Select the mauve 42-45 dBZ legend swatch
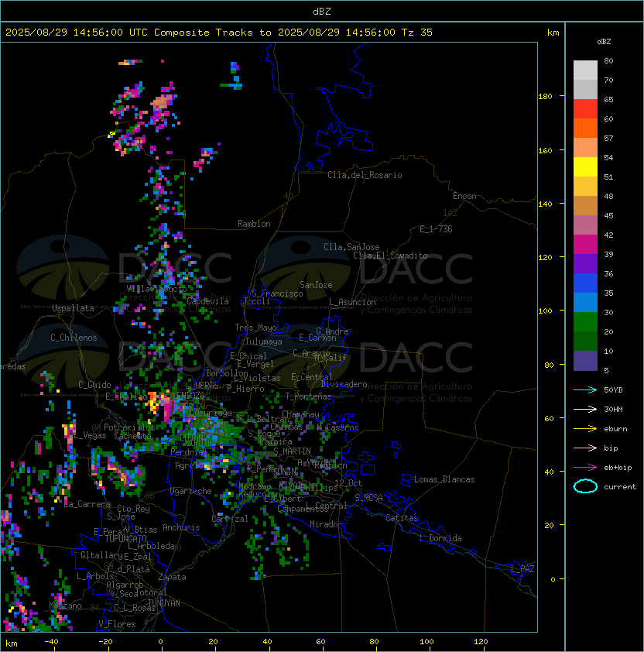The height and width of the screenshot is (652, 644). pyautogui.click(x=585, y=225)
